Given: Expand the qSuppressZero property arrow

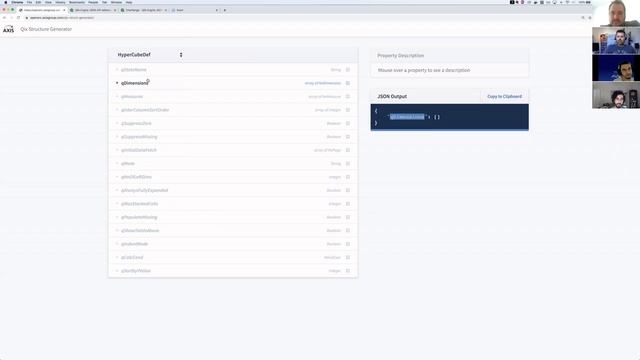Looking at the screenshot, I should pyautogui.click(x=117, y=123).
